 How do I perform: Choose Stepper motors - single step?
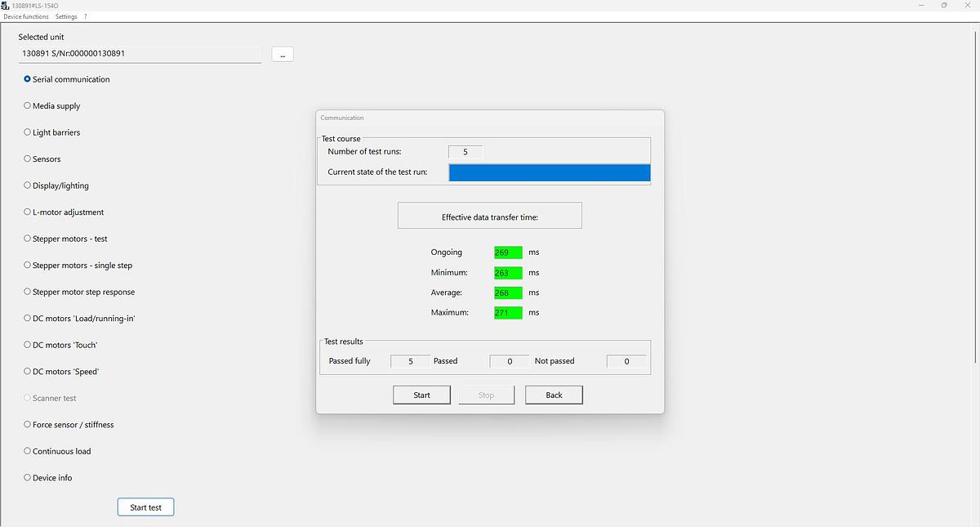[28, 265]
